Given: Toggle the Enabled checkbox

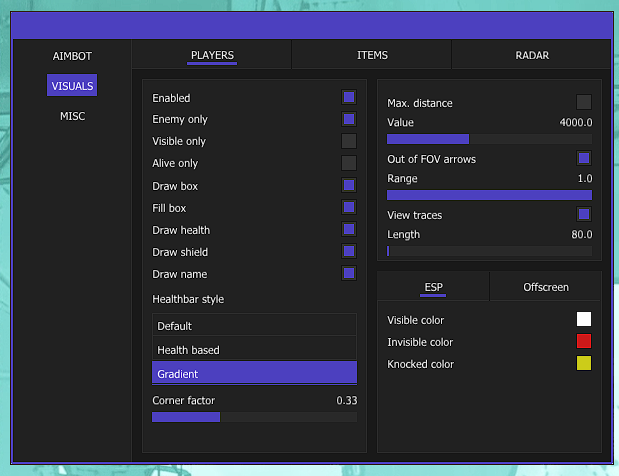Looking at the screenshot, I should coord(349,98).
